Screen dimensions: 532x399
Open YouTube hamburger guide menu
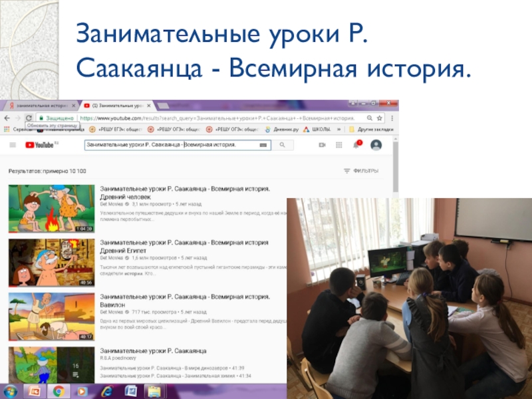(13, 145)
